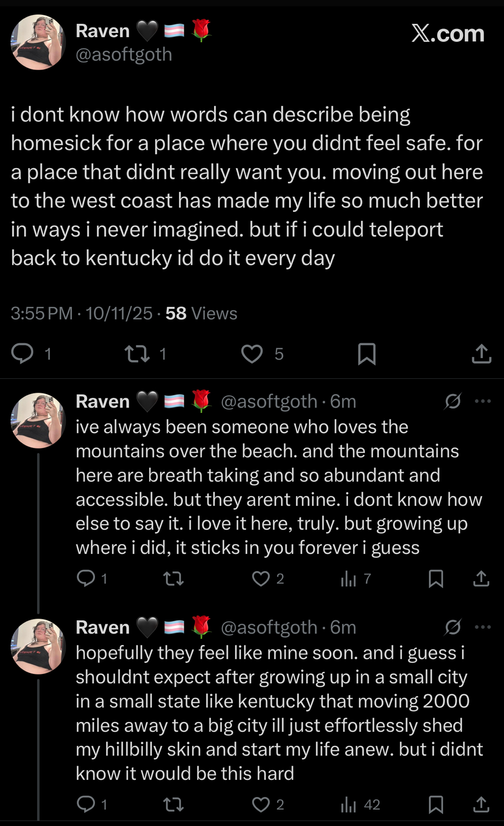
Task: Open Grok icon on mountains reply
Action: click(453, 401)
